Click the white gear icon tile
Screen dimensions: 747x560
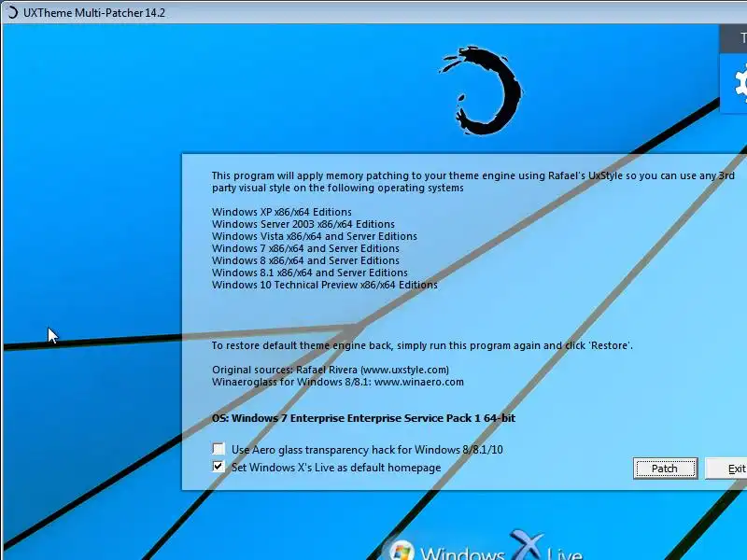(x=734, y=84)
